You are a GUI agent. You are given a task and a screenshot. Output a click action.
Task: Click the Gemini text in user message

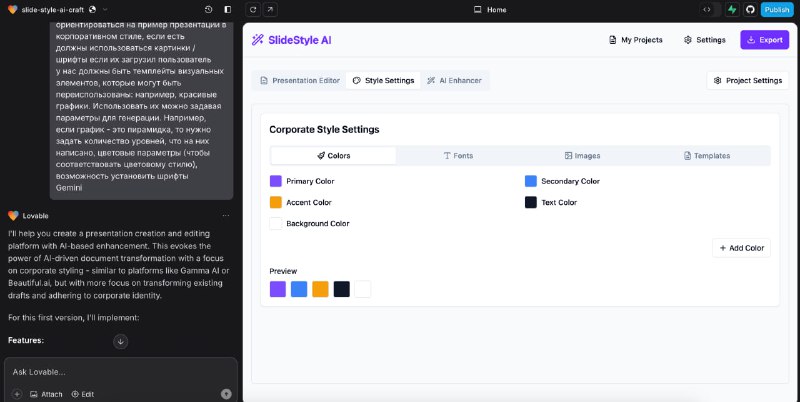(69, 188)
